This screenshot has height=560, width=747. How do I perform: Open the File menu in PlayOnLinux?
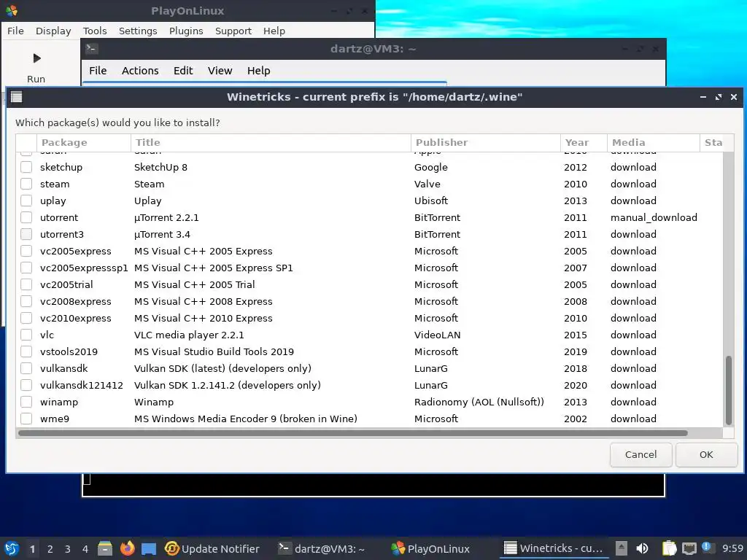point(15,31)
